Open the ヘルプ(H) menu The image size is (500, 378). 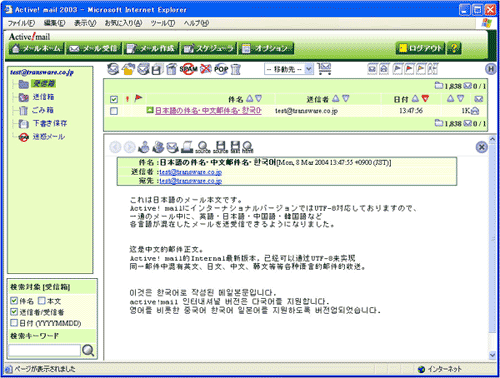click(x=196, y=23)
